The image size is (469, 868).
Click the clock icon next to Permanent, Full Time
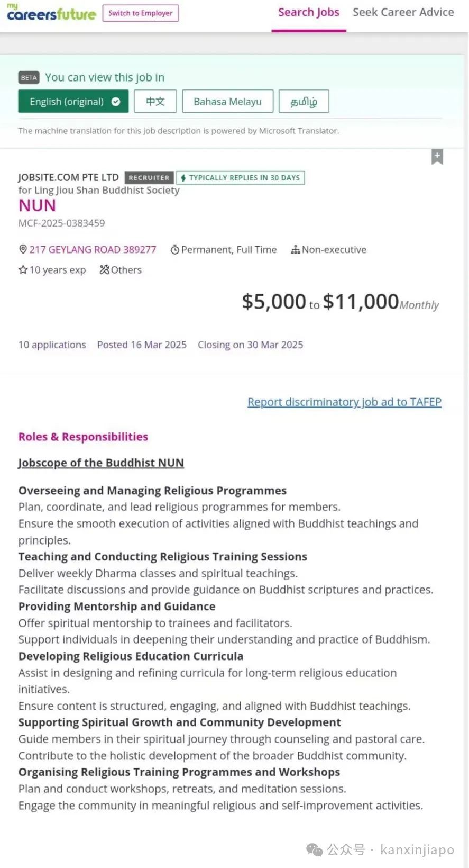174,250
